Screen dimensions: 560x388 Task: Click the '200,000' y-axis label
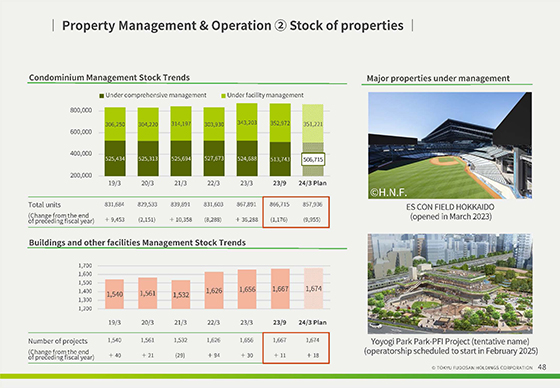81,175
